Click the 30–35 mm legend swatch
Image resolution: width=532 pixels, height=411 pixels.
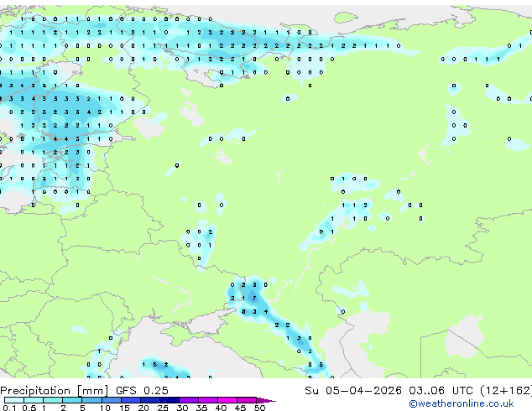click(188, 400)
